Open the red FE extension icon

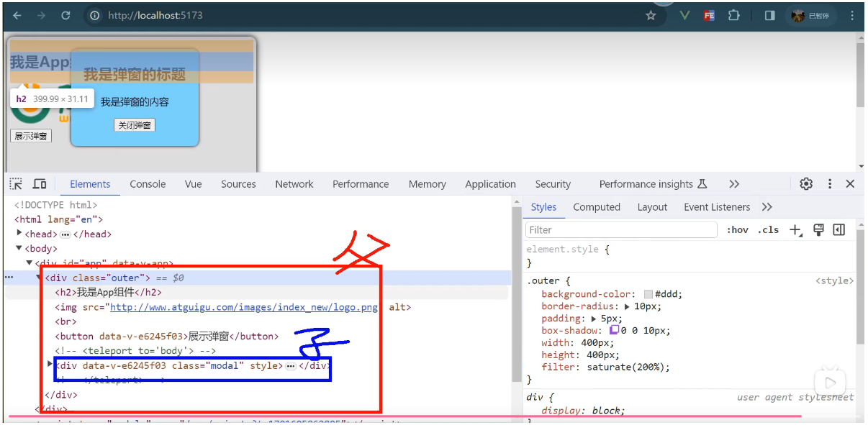(709, 15)
